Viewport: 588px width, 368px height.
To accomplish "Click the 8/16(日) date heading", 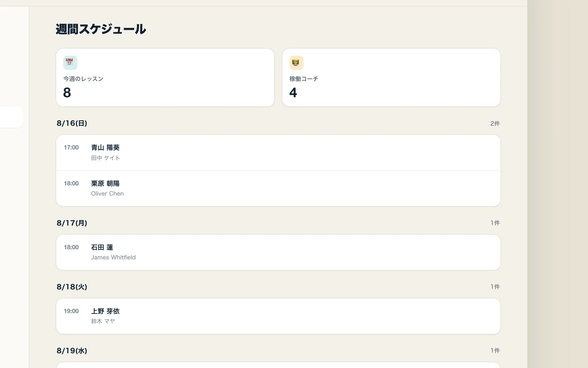I will pyautogui.click(x=72, y=123).
